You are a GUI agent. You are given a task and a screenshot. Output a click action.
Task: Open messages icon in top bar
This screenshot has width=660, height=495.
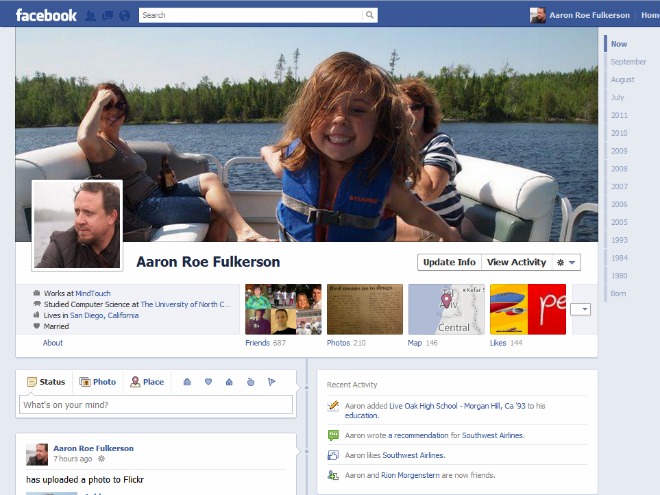107,15
